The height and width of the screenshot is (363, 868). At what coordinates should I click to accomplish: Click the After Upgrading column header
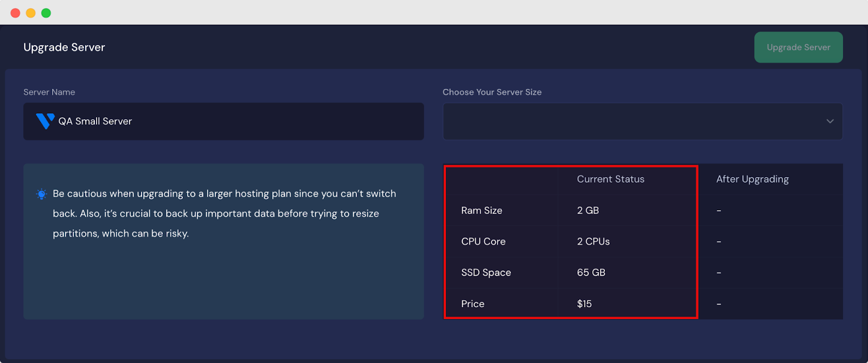click(752, 179)
